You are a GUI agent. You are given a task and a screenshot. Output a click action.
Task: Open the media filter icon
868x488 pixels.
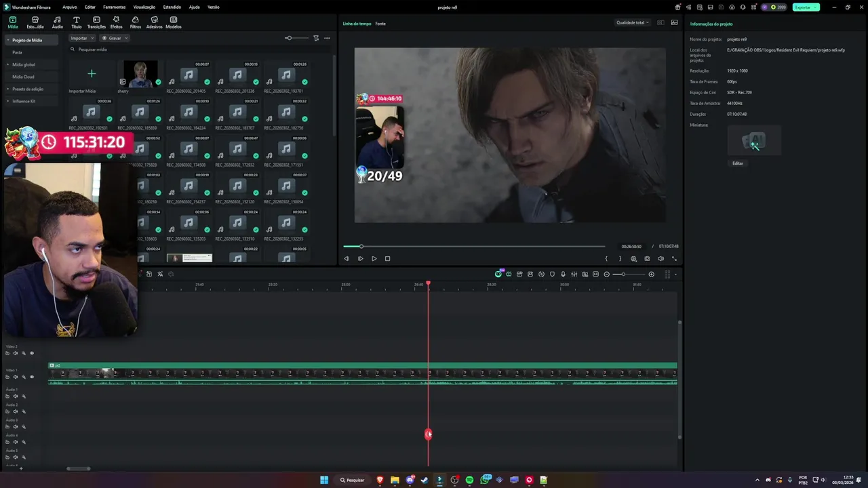coord(316,38)
